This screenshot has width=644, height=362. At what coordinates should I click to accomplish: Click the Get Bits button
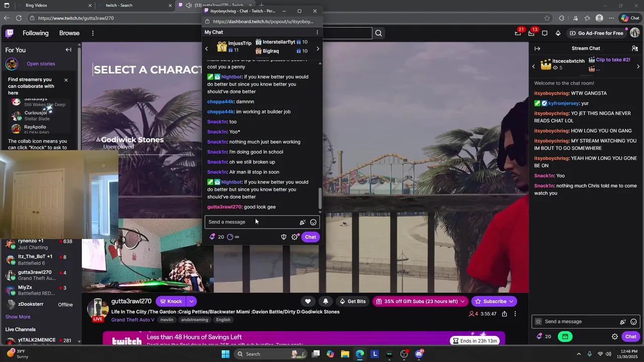coord(353,301)
